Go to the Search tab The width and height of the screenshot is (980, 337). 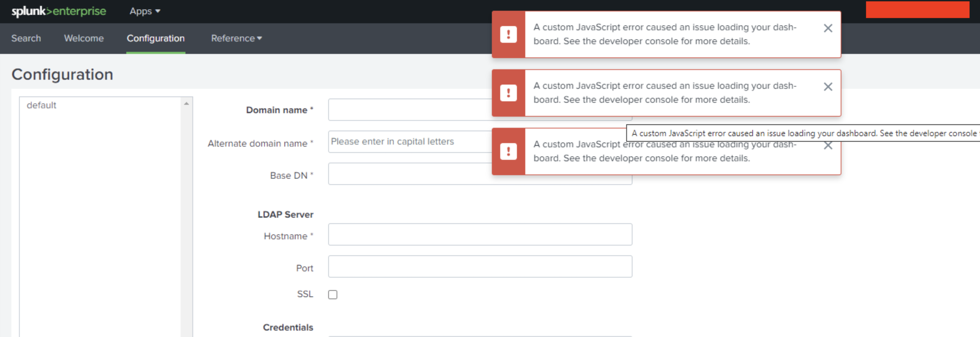26,38
